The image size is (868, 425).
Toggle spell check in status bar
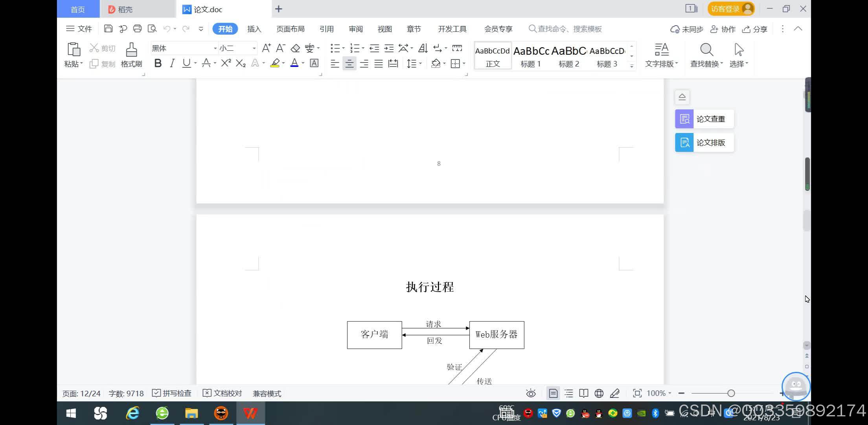pos(172,393)
